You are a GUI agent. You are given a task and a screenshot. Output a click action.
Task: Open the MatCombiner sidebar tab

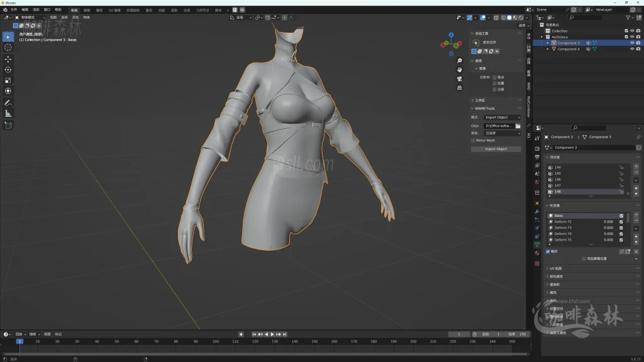(528, 107)
